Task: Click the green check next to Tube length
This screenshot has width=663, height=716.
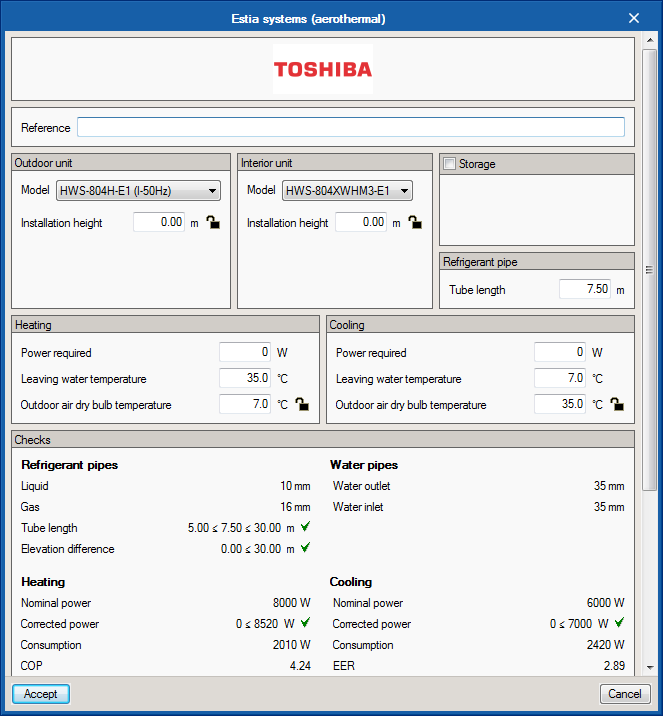Action: coord(305,527)
